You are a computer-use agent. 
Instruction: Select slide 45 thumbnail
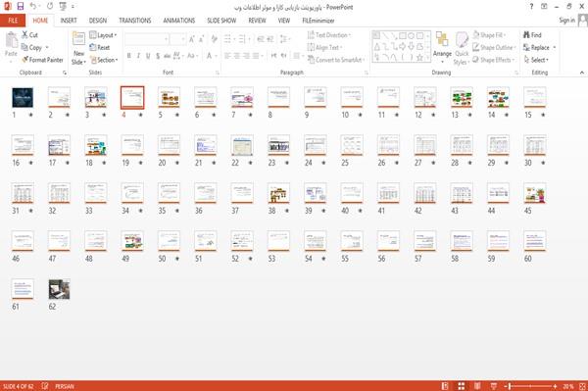click(x=535, y=193)
